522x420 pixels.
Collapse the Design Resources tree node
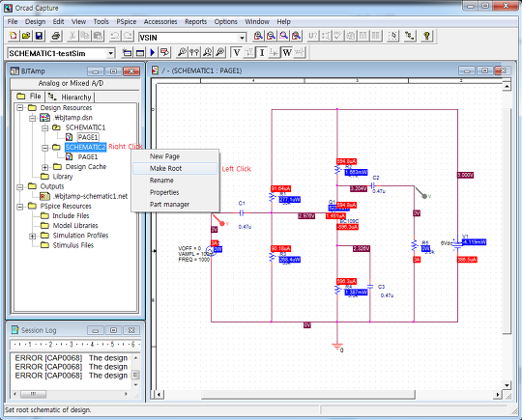pyautogui.click(x=20, y=108)
